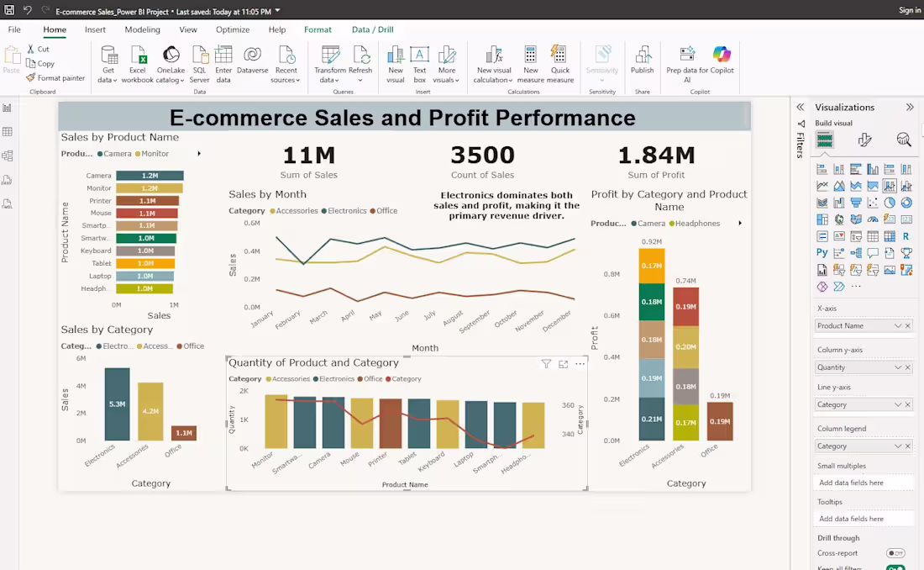Select the Pie chart visualization
Screen dimensions: 924x570
890,203
